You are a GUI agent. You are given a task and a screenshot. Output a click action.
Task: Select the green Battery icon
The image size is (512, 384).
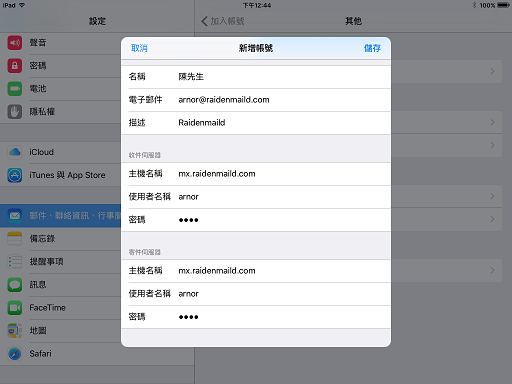click(x=15, y=89)
